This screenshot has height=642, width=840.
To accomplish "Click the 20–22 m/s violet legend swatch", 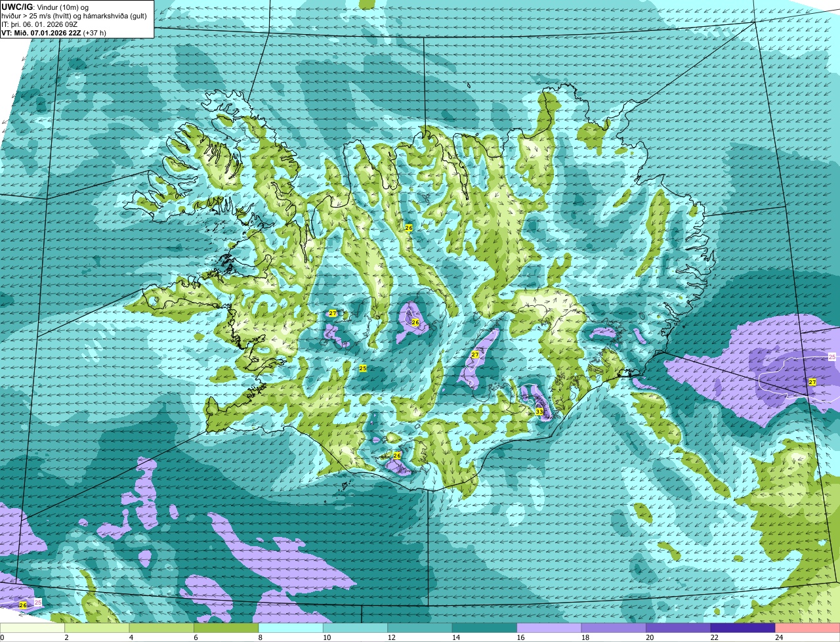I will tap(679, 628).
